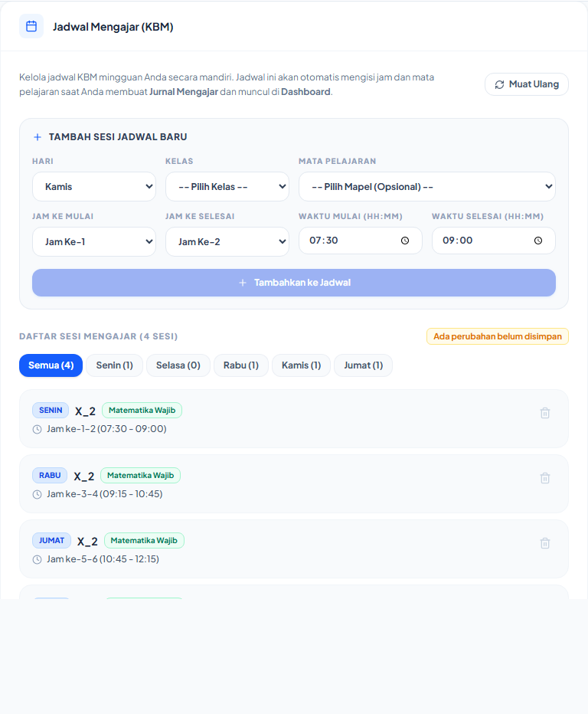Click the Ada perubahan belum disimpan badge

point(498,336)
